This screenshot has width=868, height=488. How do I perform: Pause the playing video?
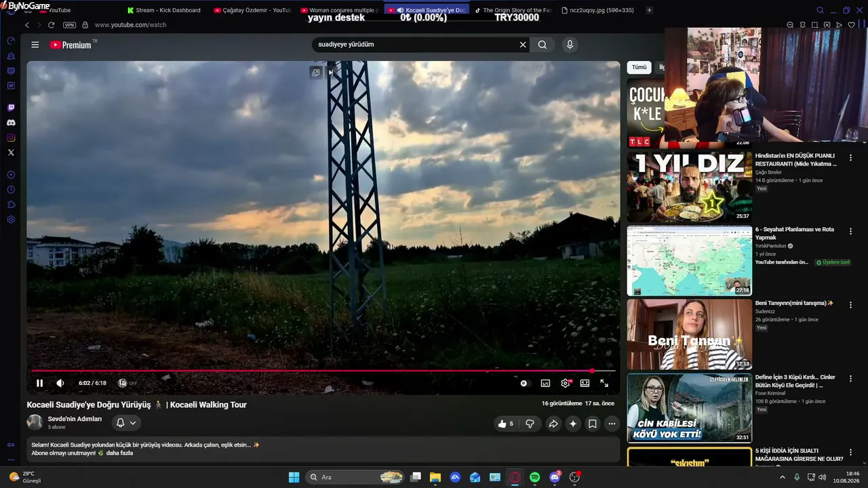(39, 383)
